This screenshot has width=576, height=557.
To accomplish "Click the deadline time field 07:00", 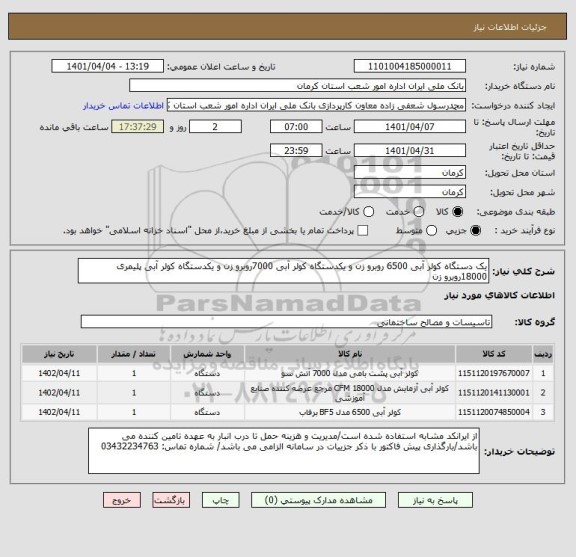I will click(296, 127).
